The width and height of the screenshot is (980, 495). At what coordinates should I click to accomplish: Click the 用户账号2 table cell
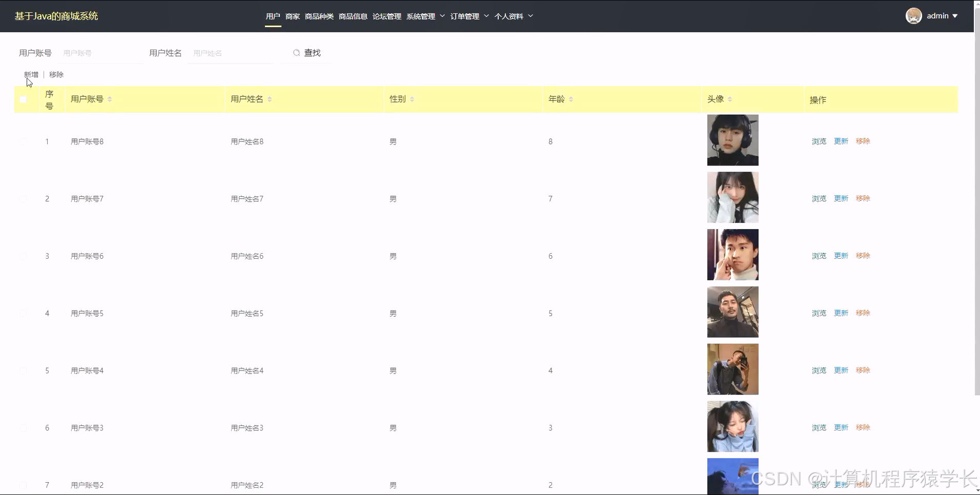pos(87,485)
